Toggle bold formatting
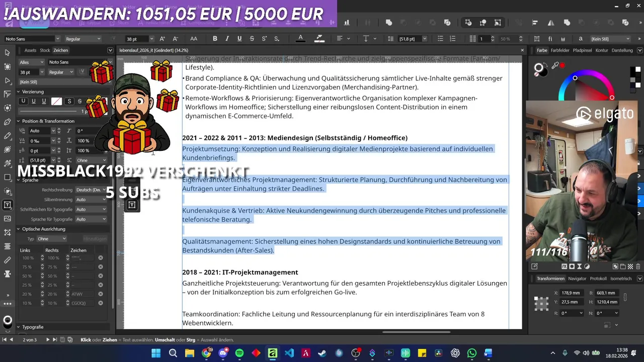 [x=215, y=39]
